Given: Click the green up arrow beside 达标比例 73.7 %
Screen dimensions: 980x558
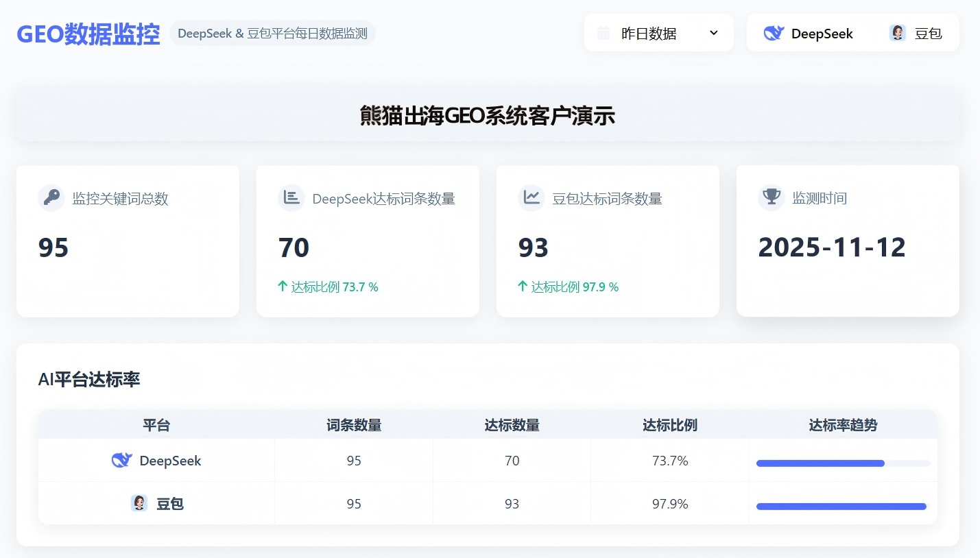Looking at the screenshot, I should coord(282,287).
